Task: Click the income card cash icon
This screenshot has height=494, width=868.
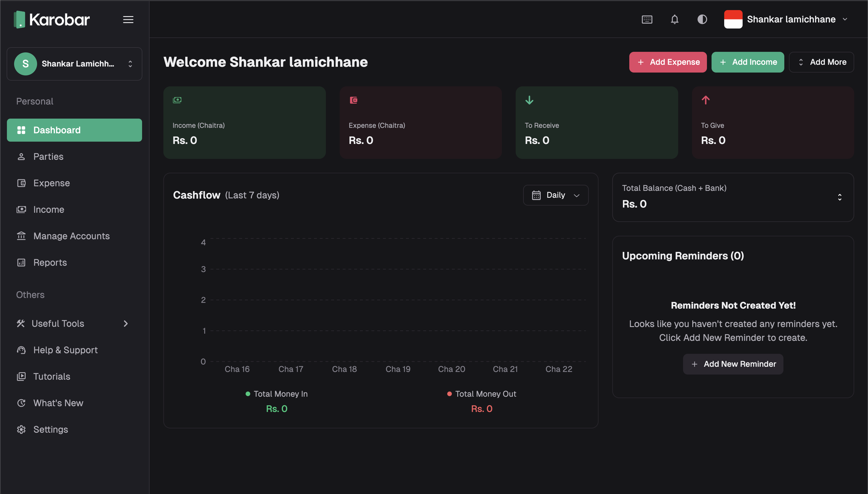Action: pos(177,100)
